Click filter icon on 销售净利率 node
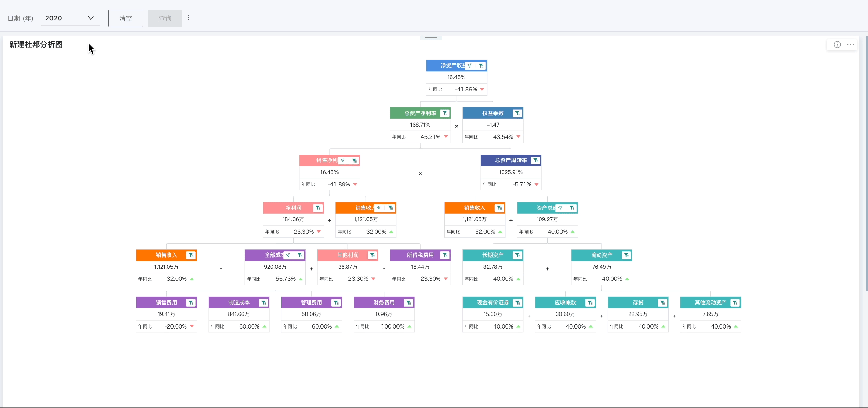 coord(354,160)
